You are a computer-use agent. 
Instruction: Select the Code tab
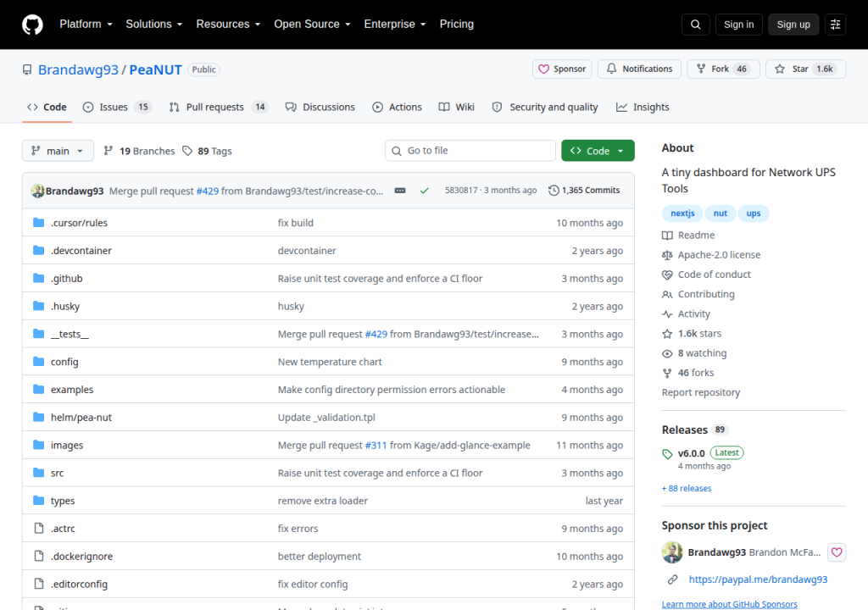(x=47, y=107)
